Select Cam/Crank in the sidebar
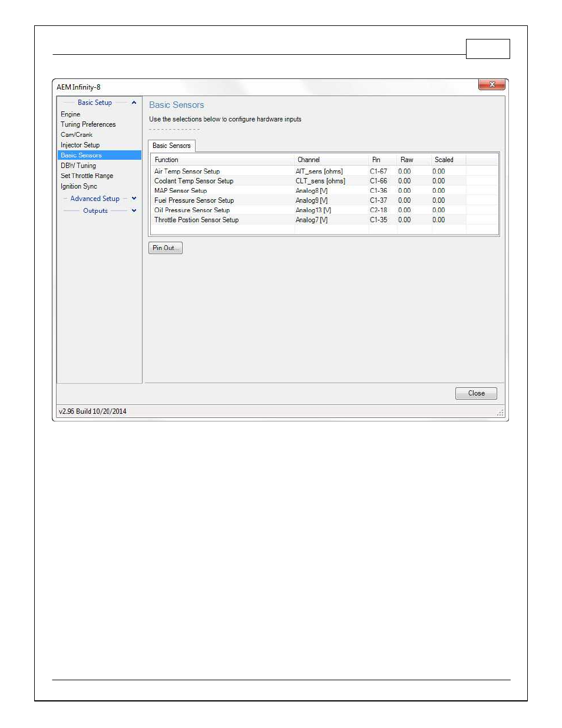The image size is (562, 728). 77,134
